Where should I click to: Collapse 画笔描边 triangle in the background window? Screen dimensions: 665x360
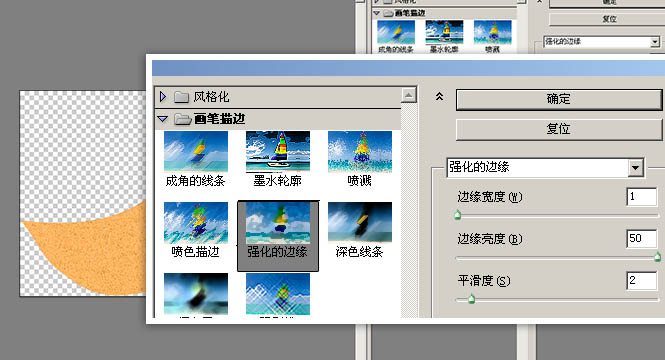pyautogui.click(x=377, y=13)
